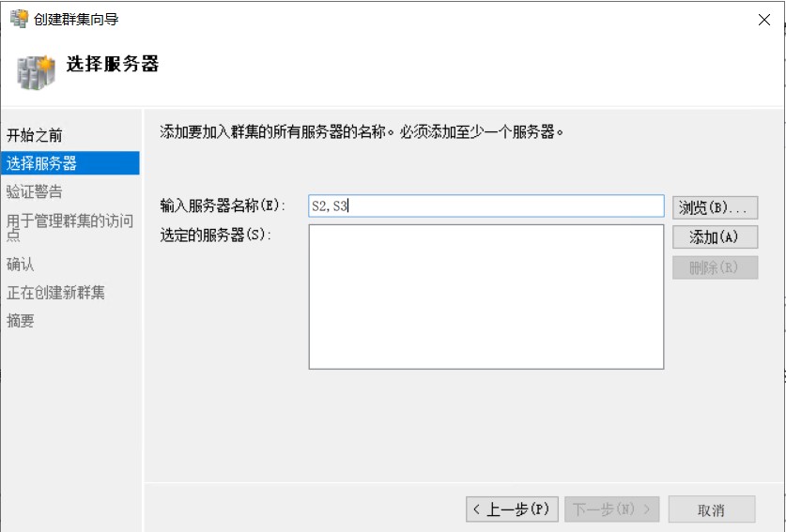786x532 pixels.
Task: Open server browse with 浏览(B) button
Action: (x=715, y=207)
